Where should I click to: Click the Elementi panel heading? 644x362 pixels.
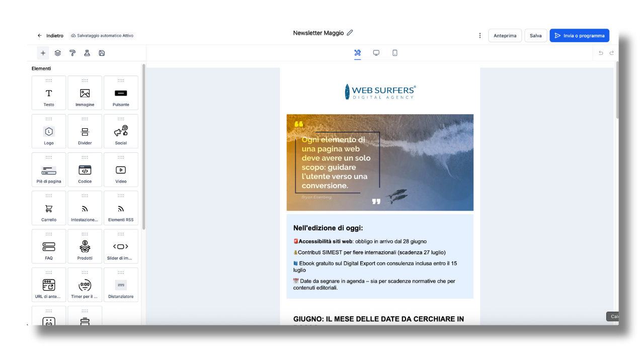41,68
